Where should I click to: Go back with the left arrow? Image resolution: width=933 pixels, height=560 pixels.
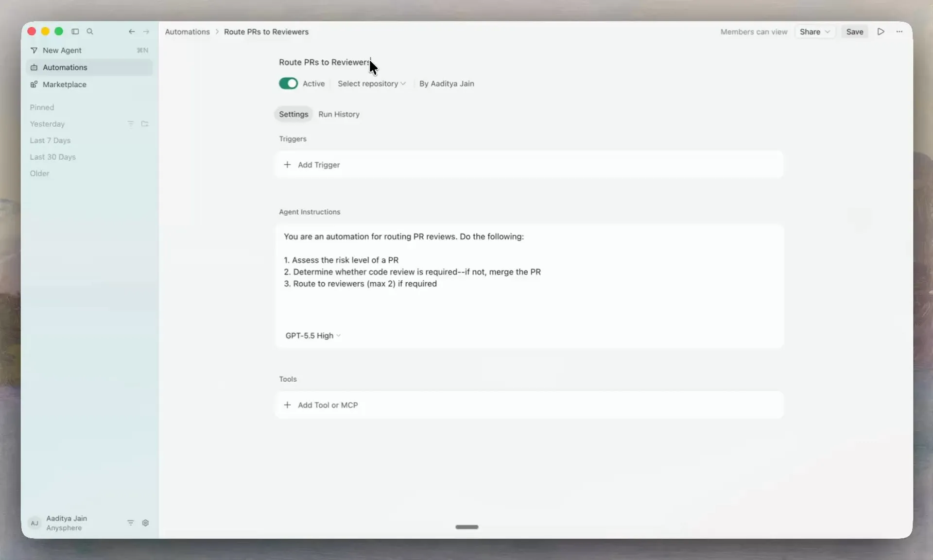click(132, 32)
